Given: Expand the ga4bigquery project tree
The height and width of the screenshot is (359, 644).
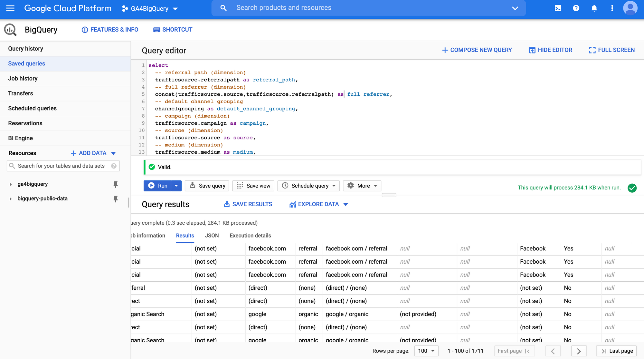Looking at the screenshot, I should [11, 184].
